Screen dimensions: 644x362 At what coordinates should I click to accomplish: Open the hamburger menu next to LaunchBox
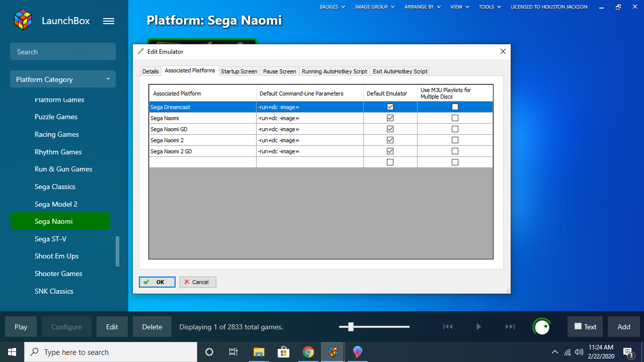tap(109, 21)
